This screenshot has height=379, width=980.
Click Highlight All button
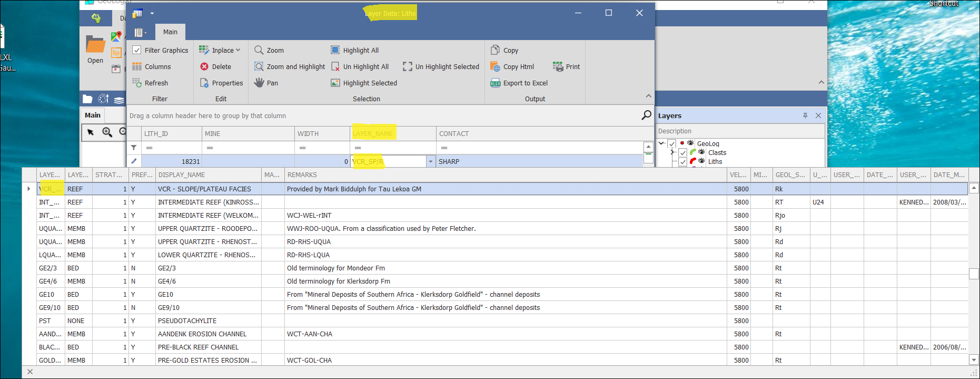click(x=335, y=50)
